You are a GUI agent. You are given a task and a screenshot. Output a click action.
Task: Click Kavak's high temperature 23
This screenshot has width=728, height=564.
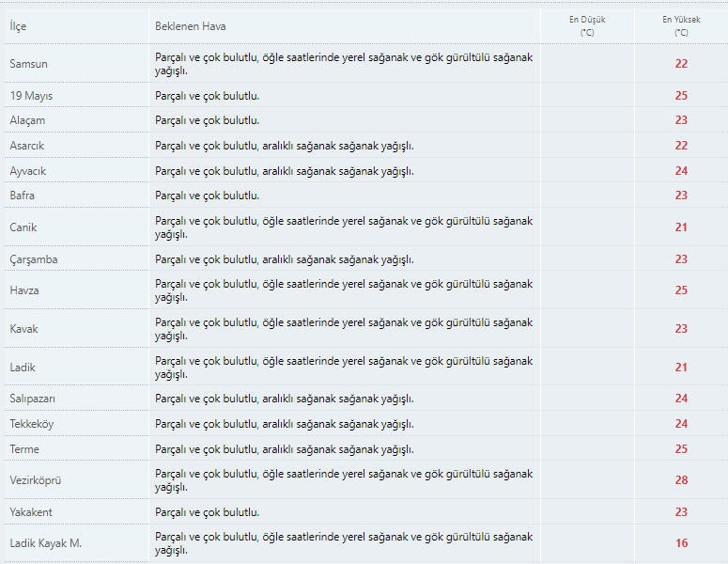pos(681,329)
